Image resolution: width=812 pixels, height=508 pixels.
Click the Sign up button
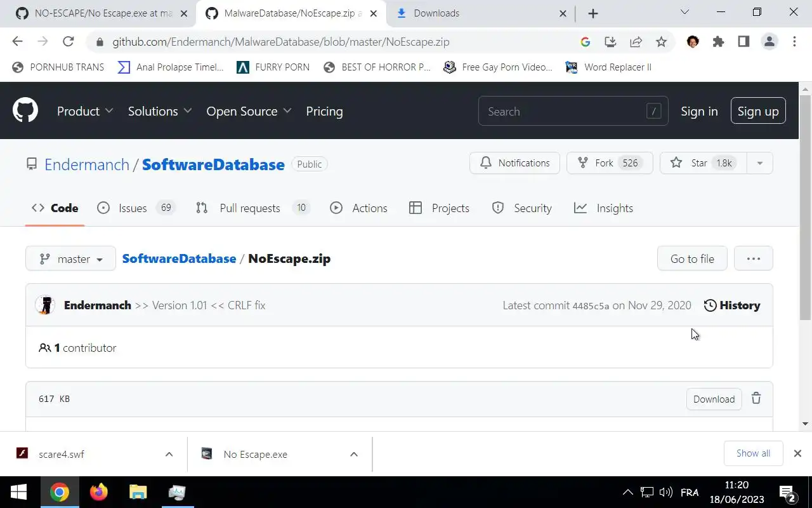click(x=758, y=111)
